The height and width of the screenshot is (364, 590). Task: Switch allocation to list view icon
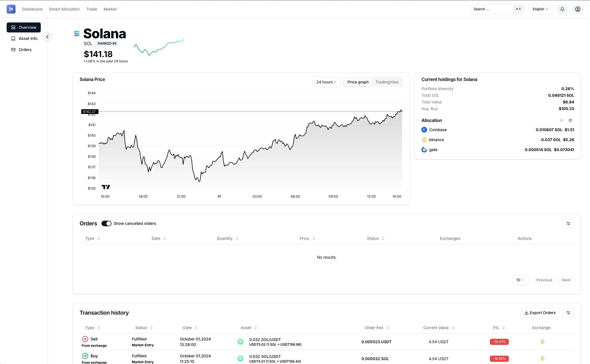[x=561, y=120]
